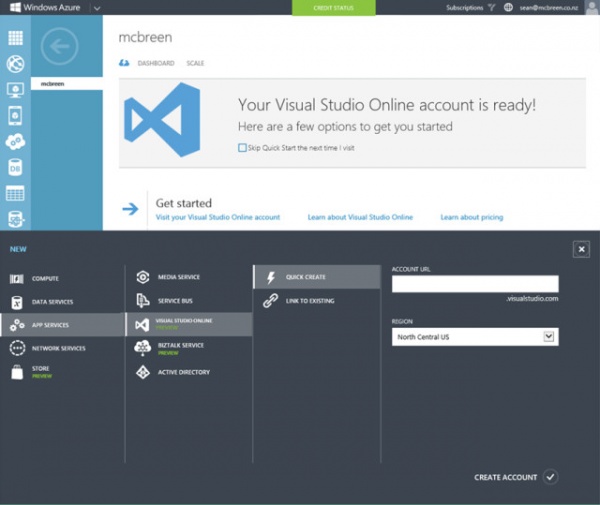The width and height of the screenshot is (600, 505).
Task: Select the Quick Create lightning option
Action: 317,277
